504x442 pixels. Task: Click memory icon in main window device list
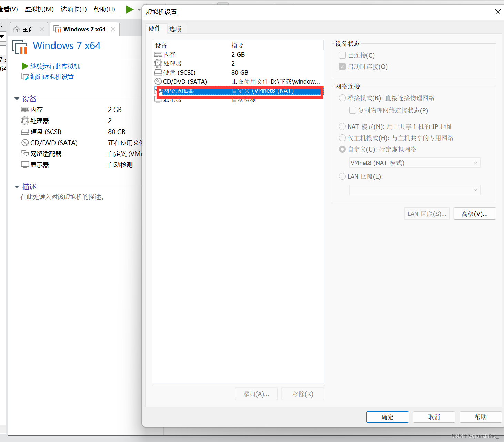(x=25, y=110)
